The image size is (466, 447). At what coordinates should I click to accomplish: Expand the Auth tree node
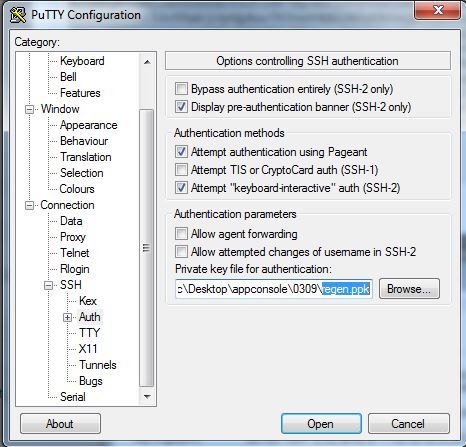[x=68, y=317]
